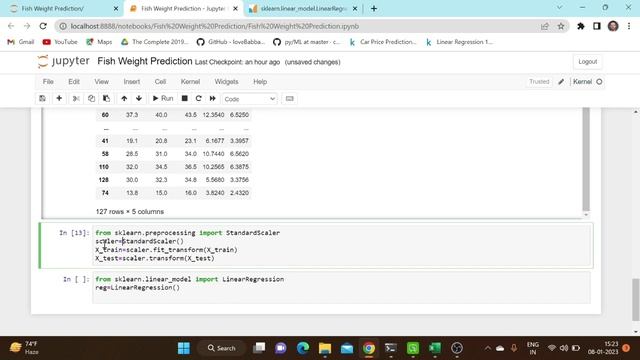Open a new browser tab
Screen dimensions: 640x360
pos(374,9)
